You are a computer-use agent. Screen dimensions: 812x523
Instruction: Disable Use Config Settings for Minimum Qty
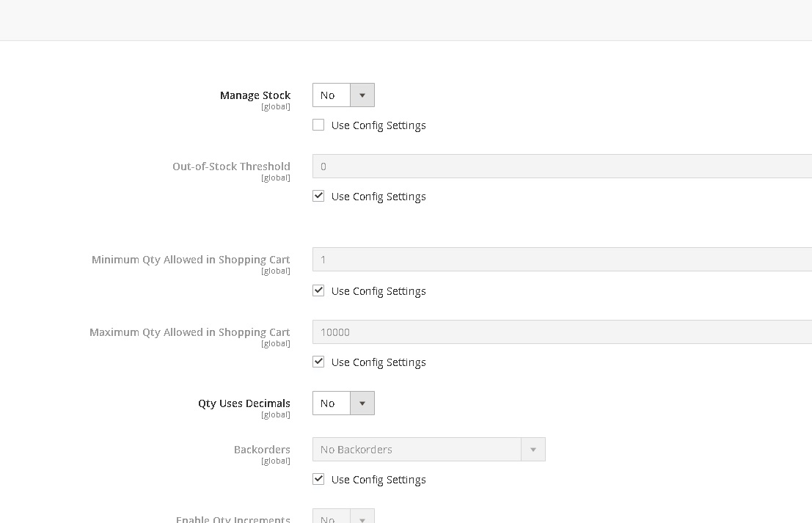(318, 290)
